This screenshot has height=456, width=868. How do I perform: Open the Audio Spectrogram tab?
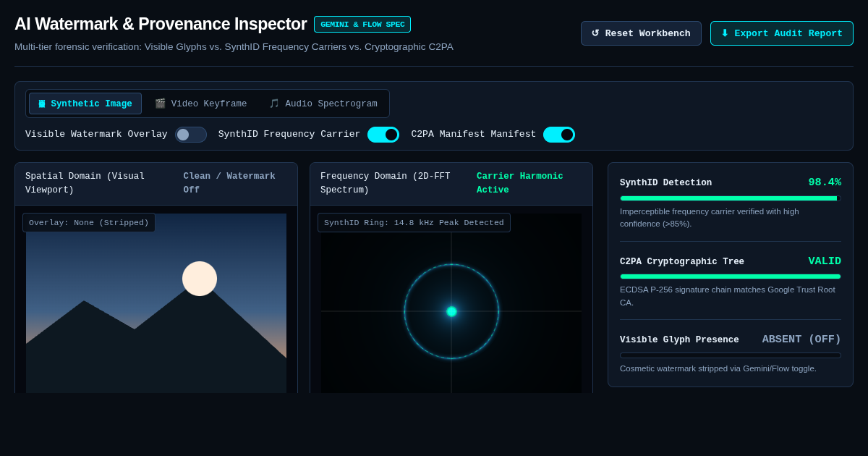click(x=323, y=104)
